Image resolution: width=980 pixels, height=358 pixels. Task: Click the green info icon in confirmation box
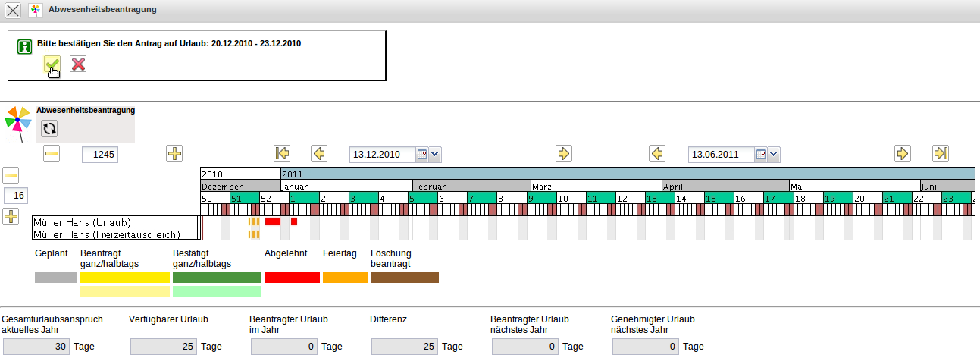pyautogui.click(x=25, y=47)
